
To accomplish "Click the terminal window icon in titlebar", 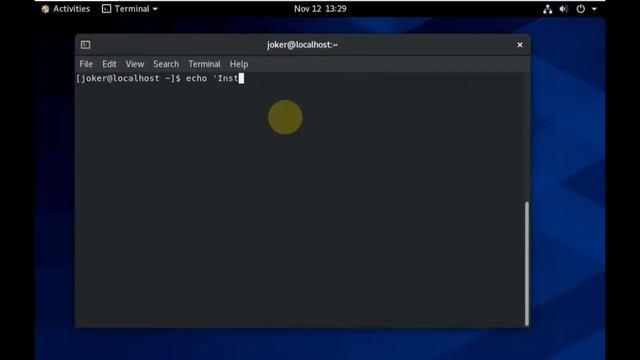I will coord(85,44).
